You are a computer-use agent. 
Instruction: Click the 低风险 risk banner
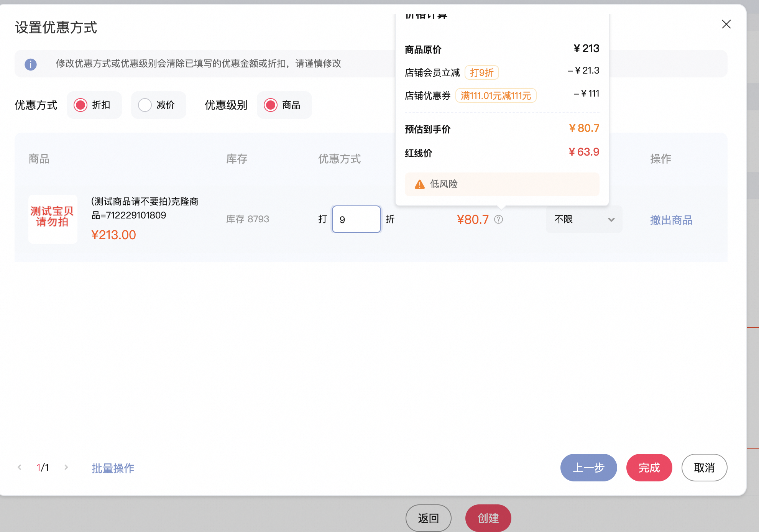coord(502,184)
